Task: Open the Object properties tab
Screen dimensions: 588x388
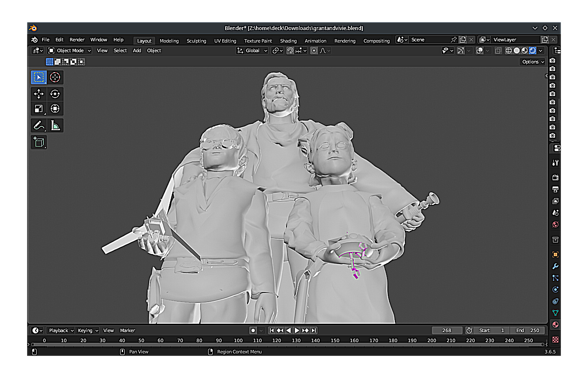Action: [555, 254]
